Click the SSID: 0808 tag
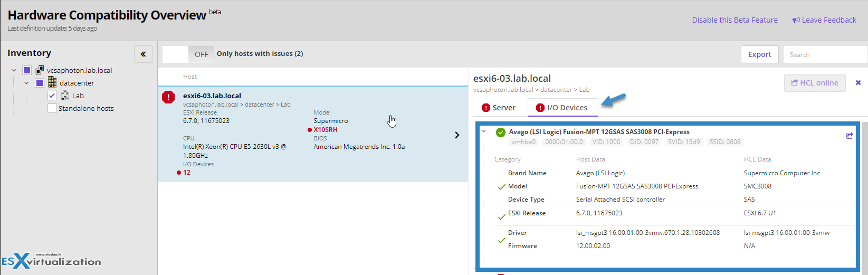 725,142
